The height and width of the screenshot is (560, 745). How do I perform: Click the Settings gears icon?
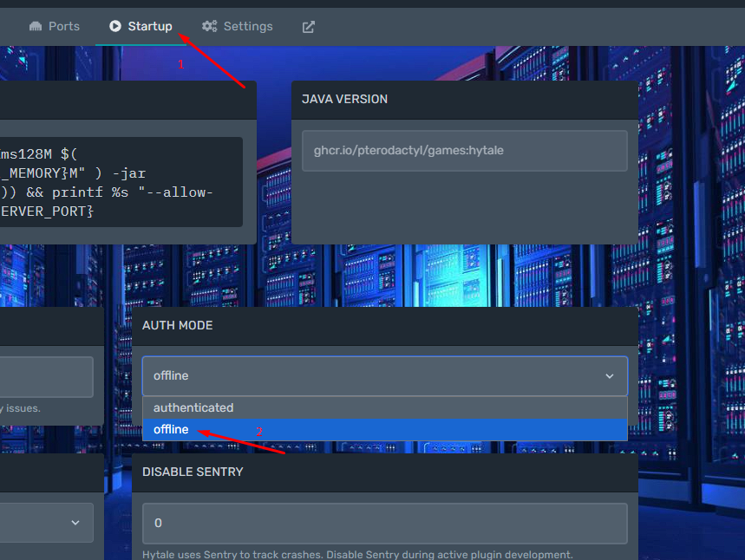click(210, 27)
